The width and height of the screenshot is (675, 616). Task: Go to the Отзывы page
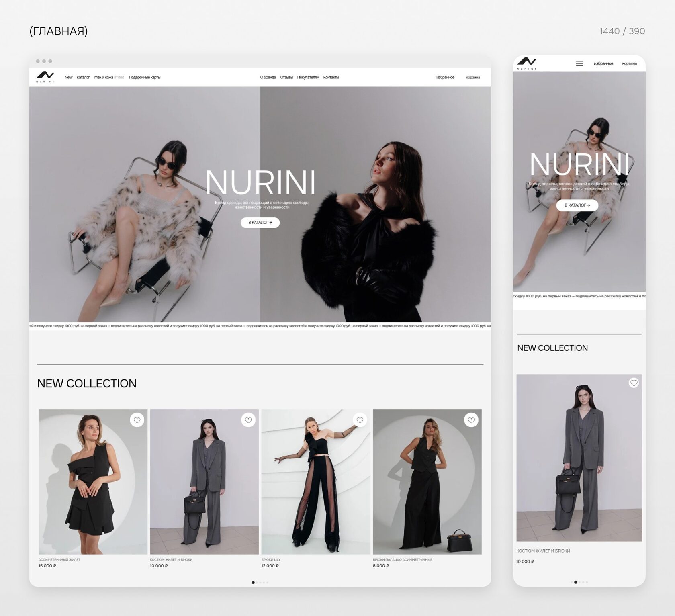[286, 77]
